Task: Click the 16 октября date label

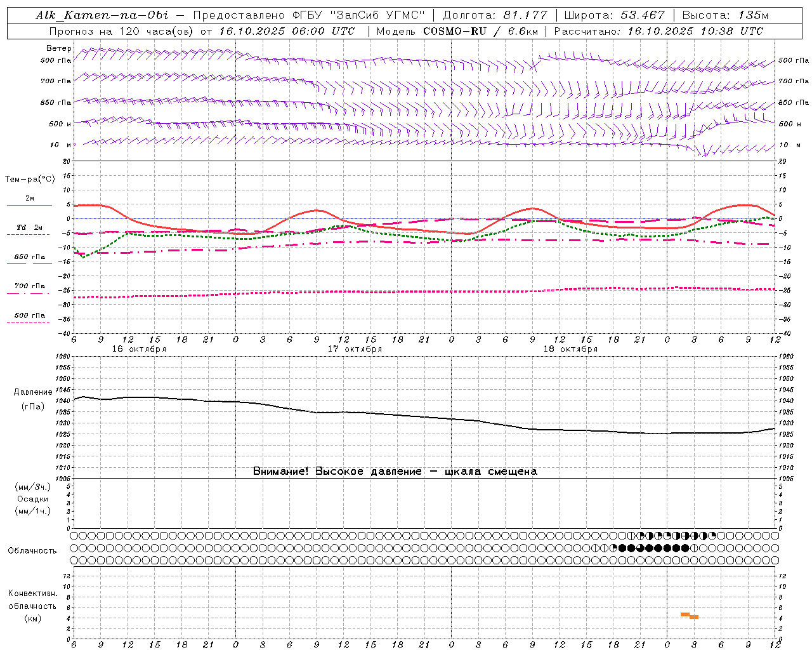Action: point(139,349)
